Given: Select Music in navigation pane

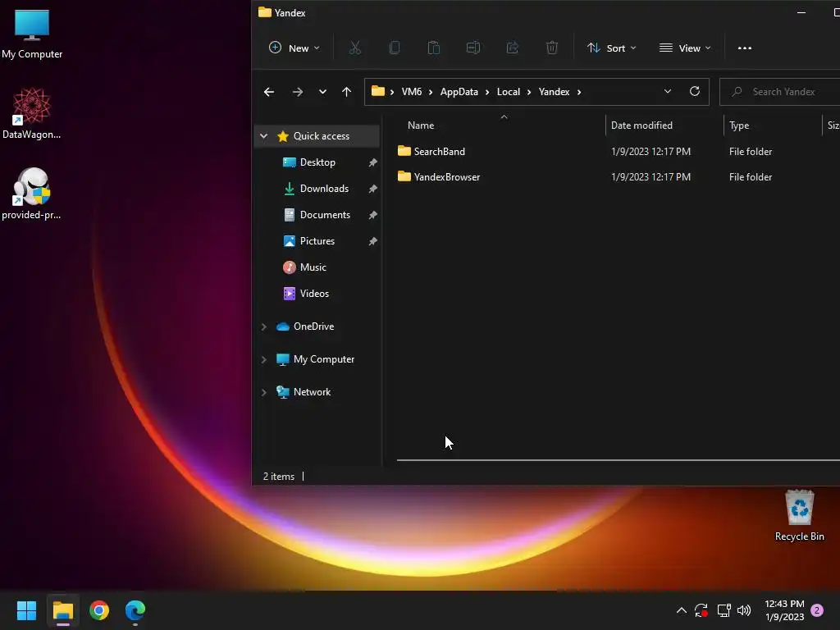Looking at the screenshot, I should 313,267.
